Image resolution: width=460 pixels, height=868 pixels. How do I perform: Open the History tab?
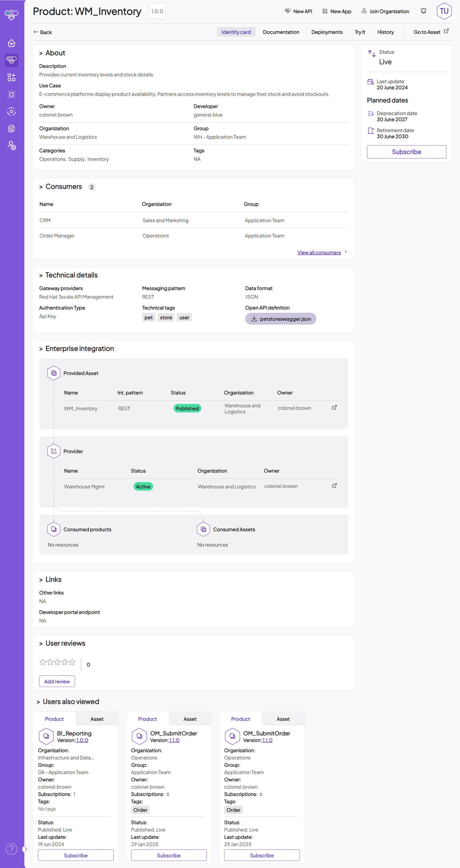pyautogui.click(x=386, y=32)
